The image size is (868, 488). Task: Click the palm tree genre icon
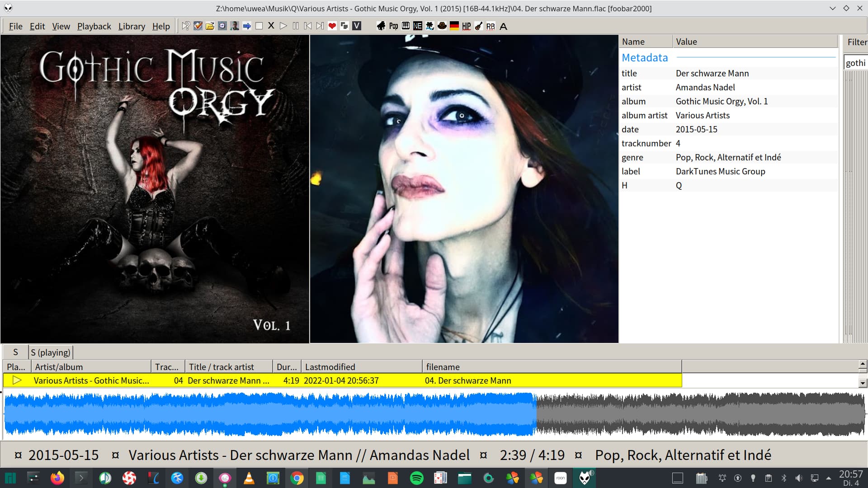tap(430, 26)
